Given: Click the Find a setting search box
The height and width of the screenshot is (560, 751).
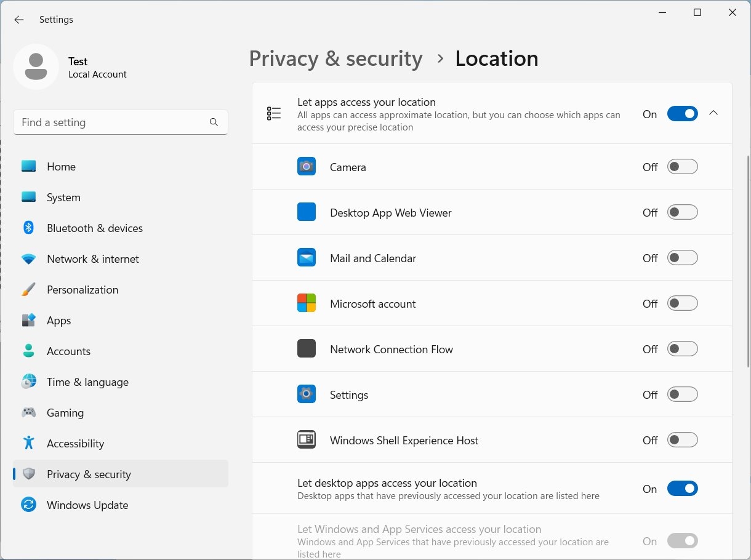Looking at the screenshot, I should pos(121,122).
